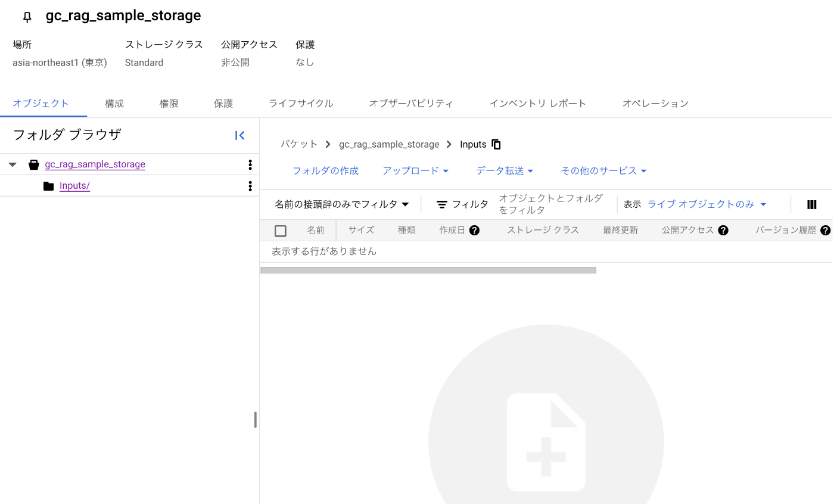Sort by 名前 column header
This screenshot has width=834, height=504.
(316, 231)
